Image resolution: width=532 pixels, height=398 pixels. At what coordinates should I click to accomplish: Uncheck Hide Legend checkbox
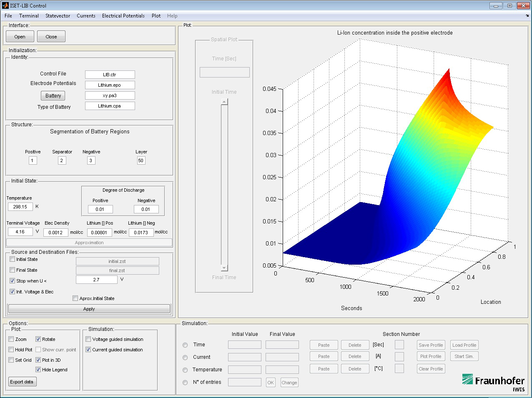pos(38,370)
